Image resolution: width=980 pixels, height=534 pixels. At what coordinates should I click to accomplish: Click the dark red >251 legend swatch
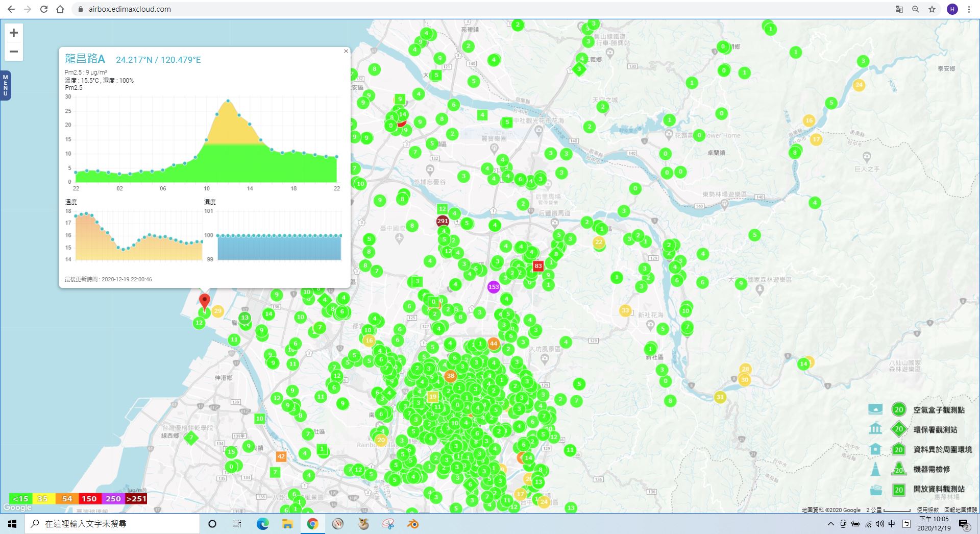(x=136, y=499)
